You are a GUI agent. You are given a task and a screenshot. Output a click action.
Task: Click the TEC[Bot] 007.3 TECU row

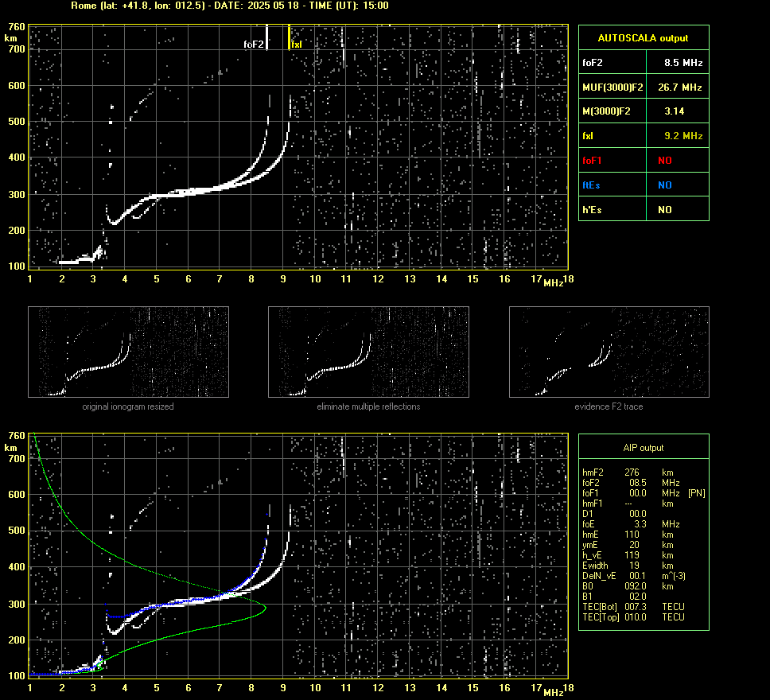pos(633,606)
